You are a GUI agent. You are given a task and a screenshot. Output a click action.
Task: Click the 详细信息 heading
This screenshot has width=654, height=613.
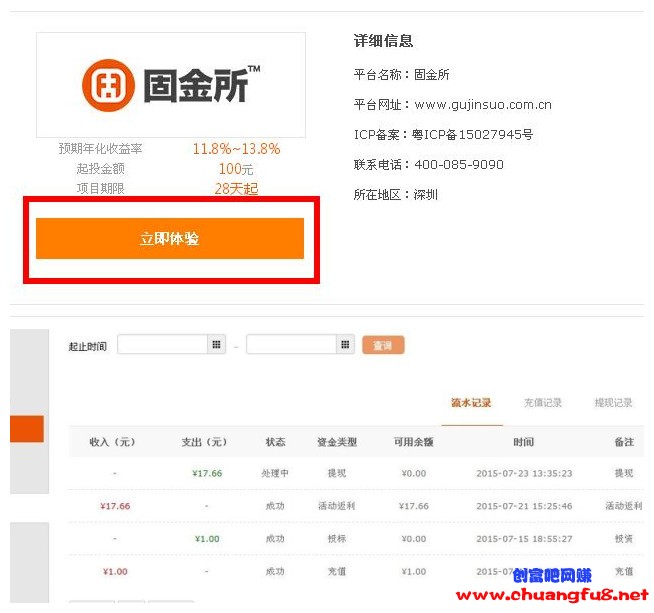383,41
